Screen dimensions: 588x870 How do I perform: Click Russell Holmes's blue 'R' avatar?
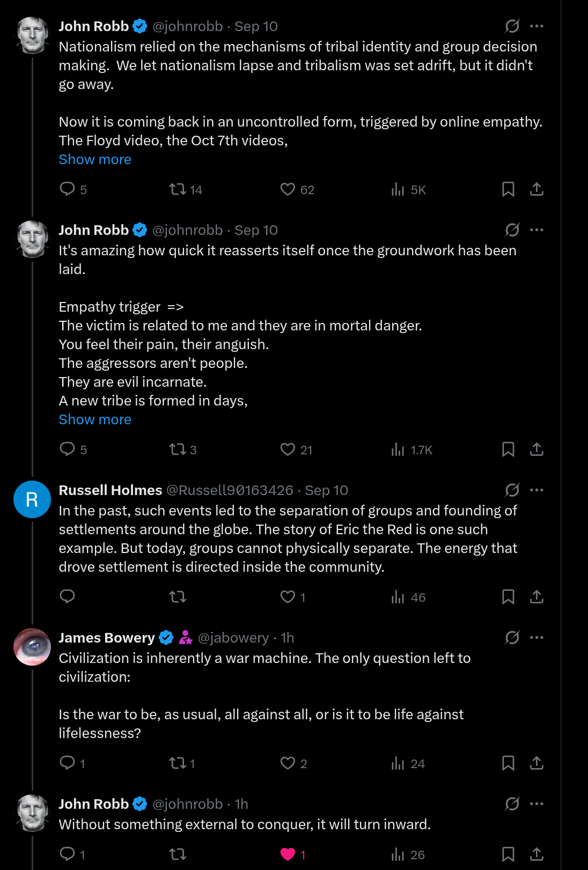click(32, 499)
